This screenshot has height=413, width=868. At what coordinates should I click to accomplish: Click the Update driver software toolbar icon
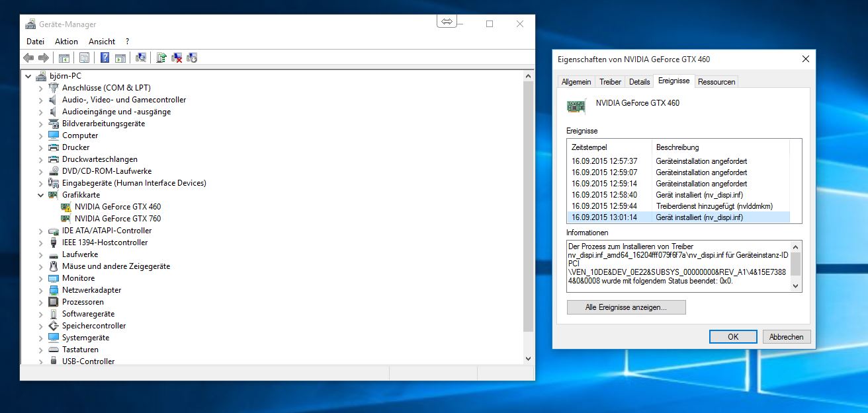tap(161, 57)
